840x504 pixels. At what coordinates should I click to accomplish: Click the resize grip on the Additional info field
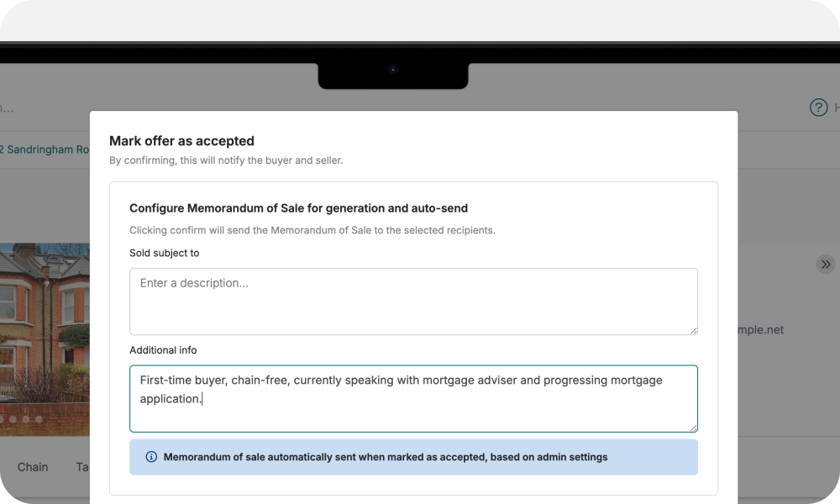click(x=694, y=426)
